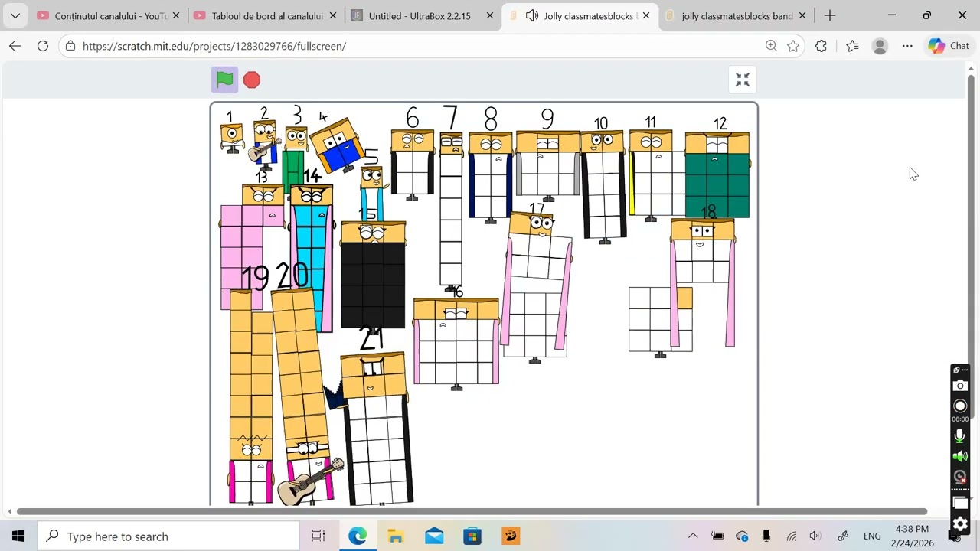This screenshot has height=551, width=980.
Task: Click teal character number 12 sprite
Action: point(717,176)
